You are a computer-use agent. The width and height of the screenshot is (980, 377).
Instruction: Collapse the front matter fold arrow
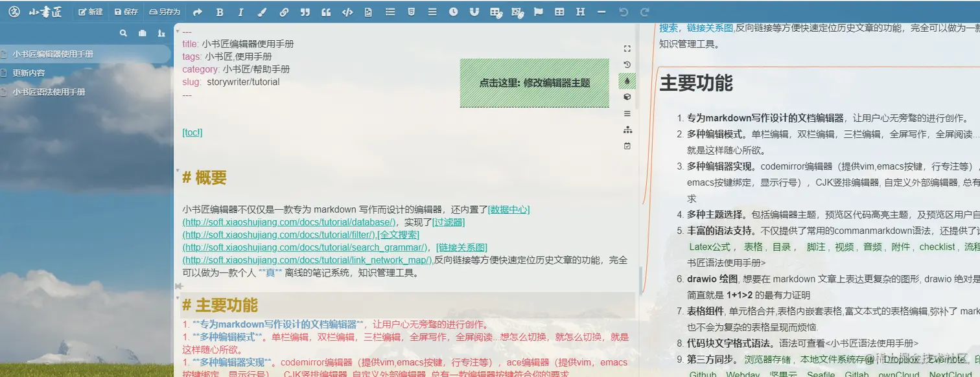(x=178, y=30)
